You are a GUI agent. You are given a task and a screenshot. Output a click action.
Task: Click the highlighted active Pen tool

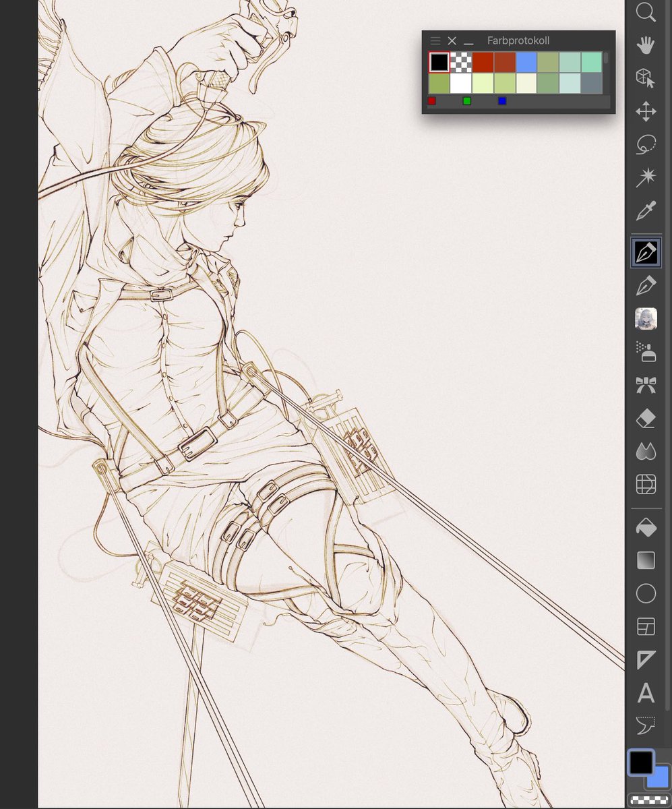646,253
